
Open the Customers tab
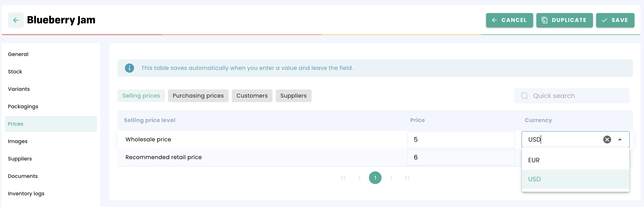tap(252, 96)
